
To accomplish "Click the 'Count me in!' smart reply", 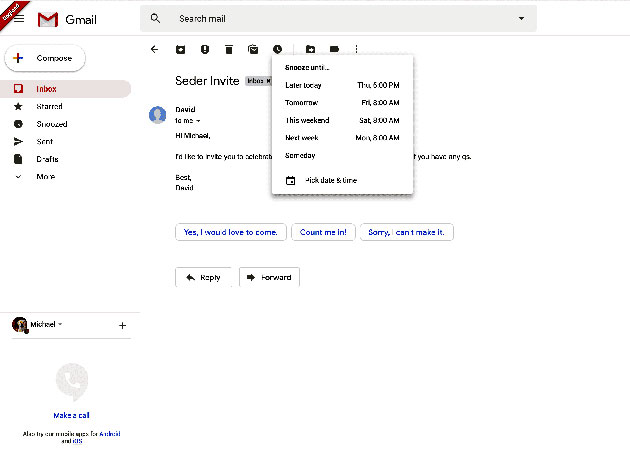I will click(x=323, y=232).
